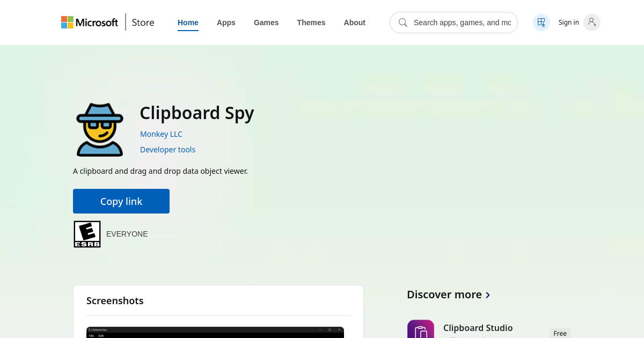The image size is (644, 338).
Task: Switch to the Themes tab
Action: 311,23
